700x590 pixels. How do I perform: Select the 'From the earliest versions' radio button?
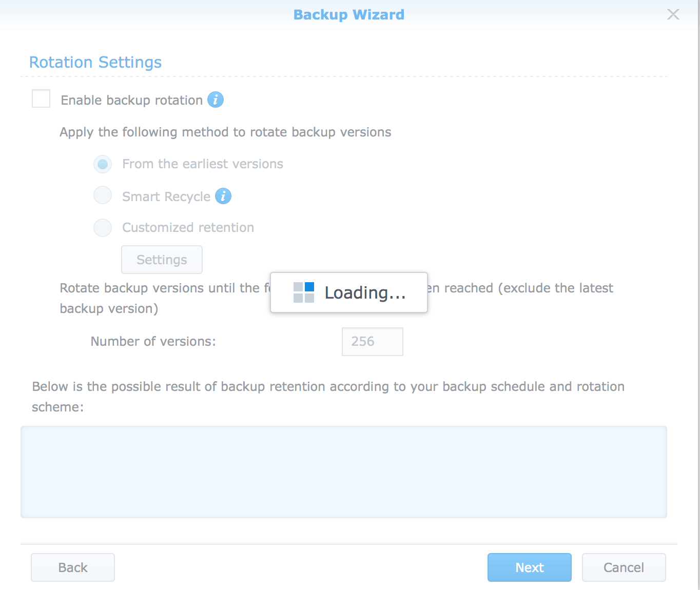point(103,164)
